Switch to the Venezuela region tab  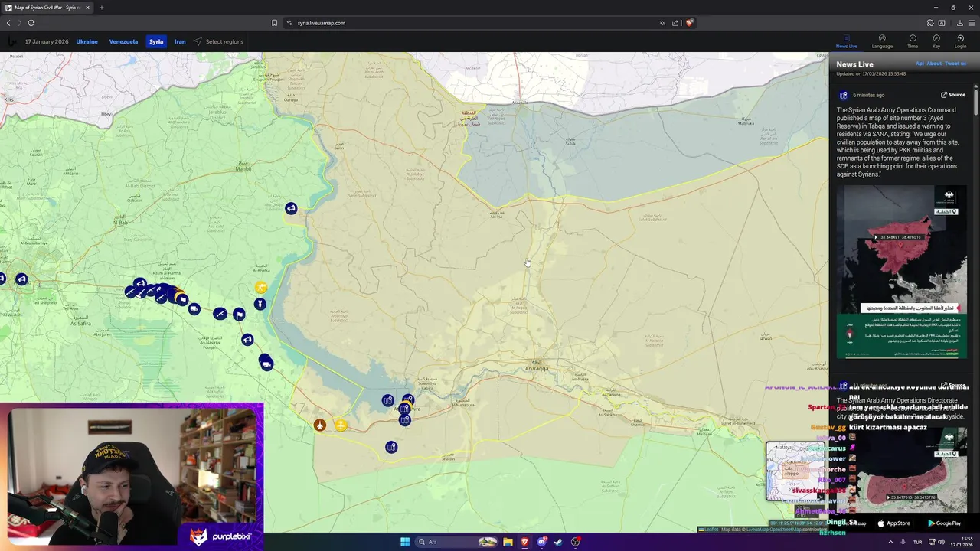[123, 41]
